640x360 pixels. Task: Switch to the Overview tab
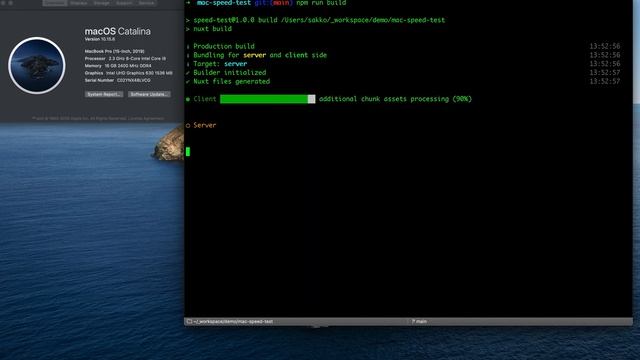pyautogui.click(x=55, y=2)
